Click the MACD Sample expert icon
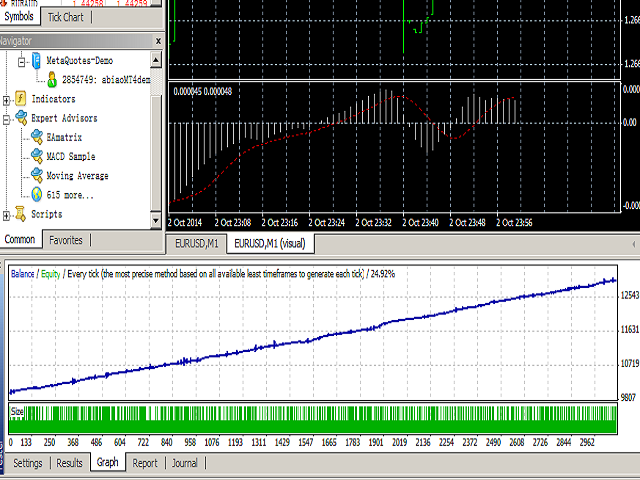 point(37,156)
